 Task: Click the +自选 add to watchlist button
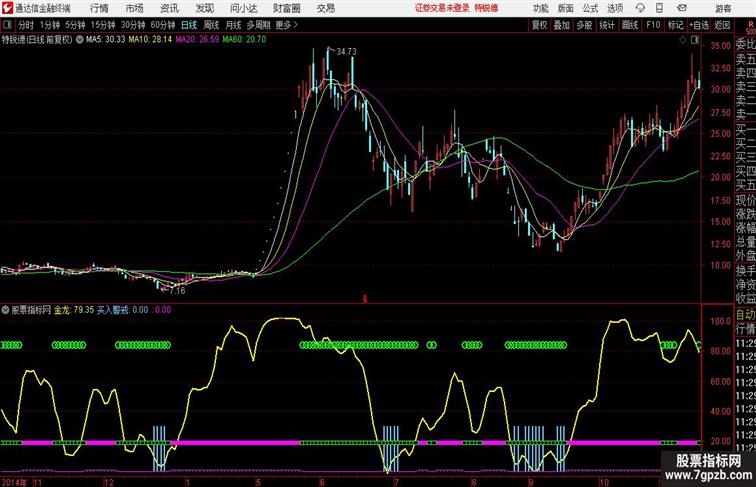[x=699, y=24]
